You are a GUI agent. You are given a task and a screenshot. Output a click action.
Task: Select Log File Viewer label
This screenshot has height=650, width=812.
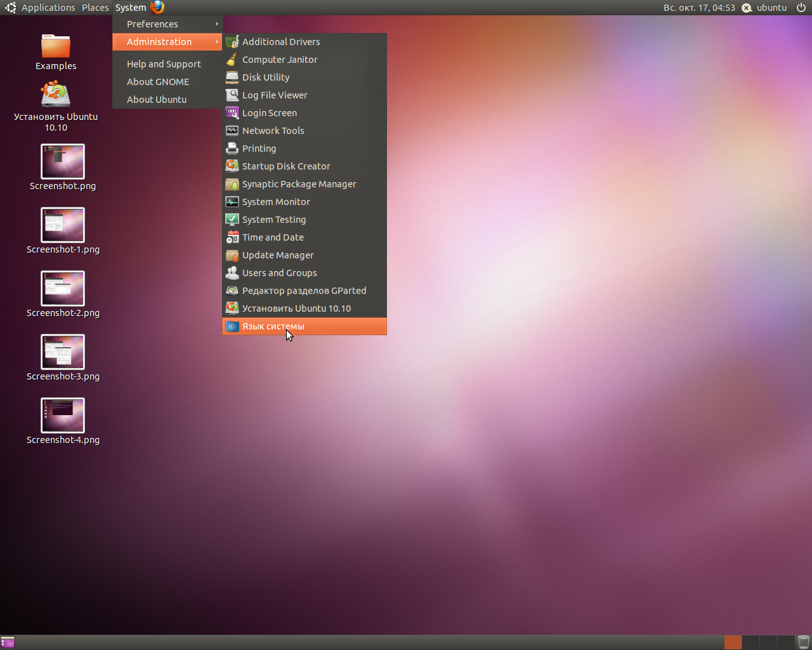[275, 95]
